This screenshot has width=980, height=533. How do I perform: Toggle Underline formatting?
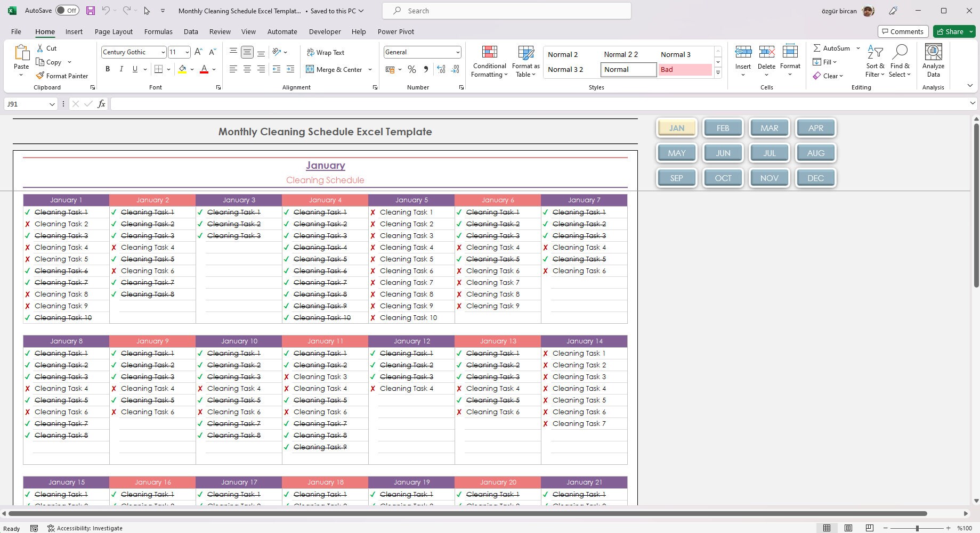coord(135,69)
